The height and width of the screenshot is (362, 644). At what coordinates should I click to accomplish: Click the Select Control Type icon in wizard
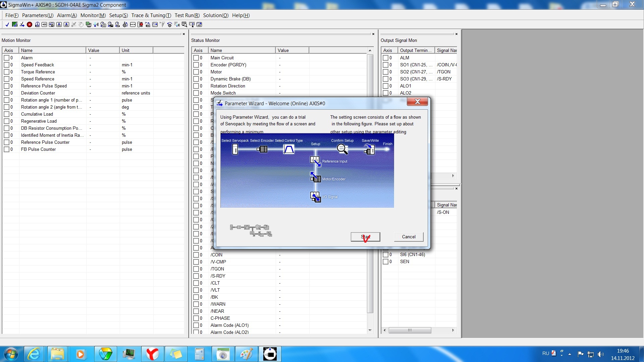pyautogui.click(x=289, y=149)
